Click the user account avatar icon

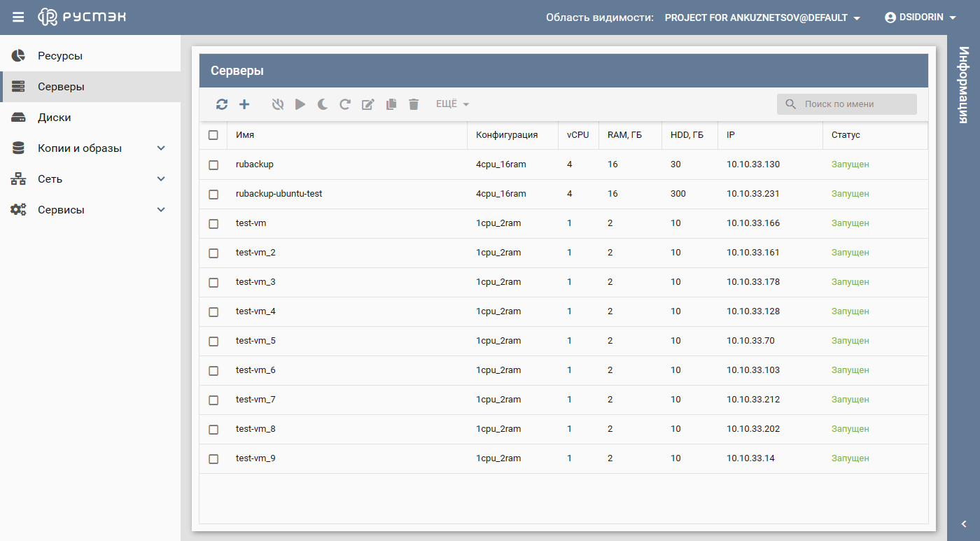[x=890, y=17]
